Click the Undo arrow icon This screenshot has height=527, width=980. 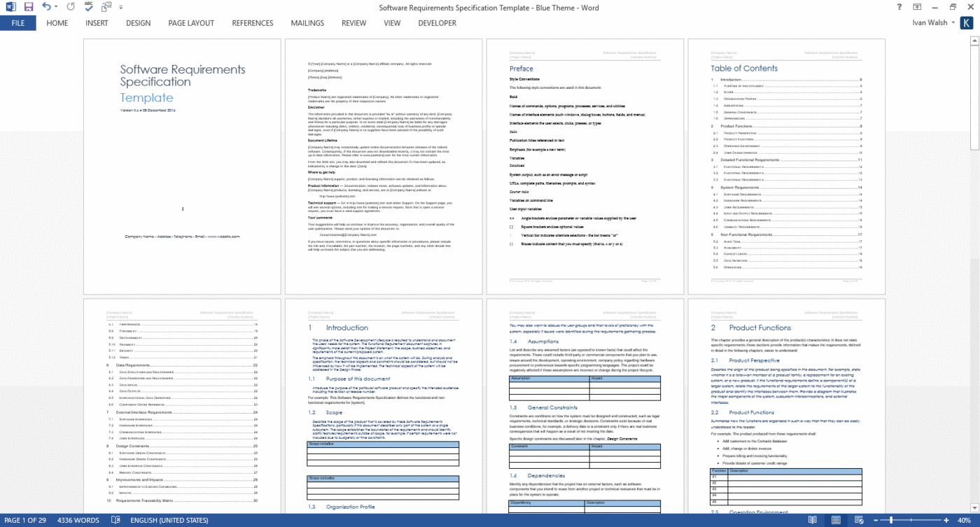(x=46, y=7)
